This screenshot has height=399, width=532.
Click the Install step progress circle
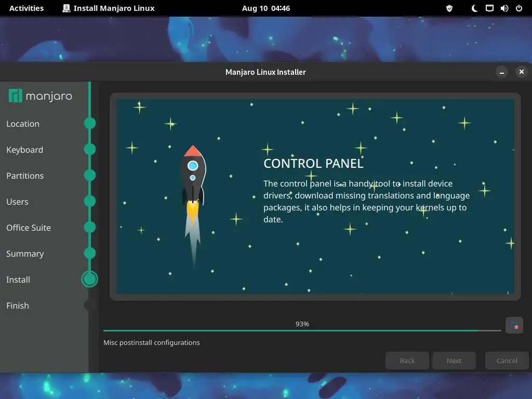(89, 279)
